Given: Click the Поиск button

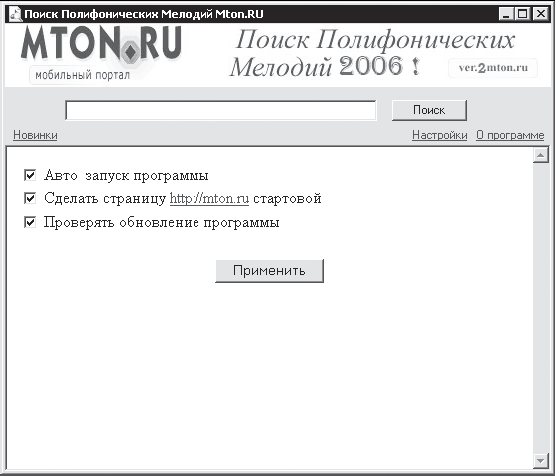Looking at the screenshot, I should 429,110.
